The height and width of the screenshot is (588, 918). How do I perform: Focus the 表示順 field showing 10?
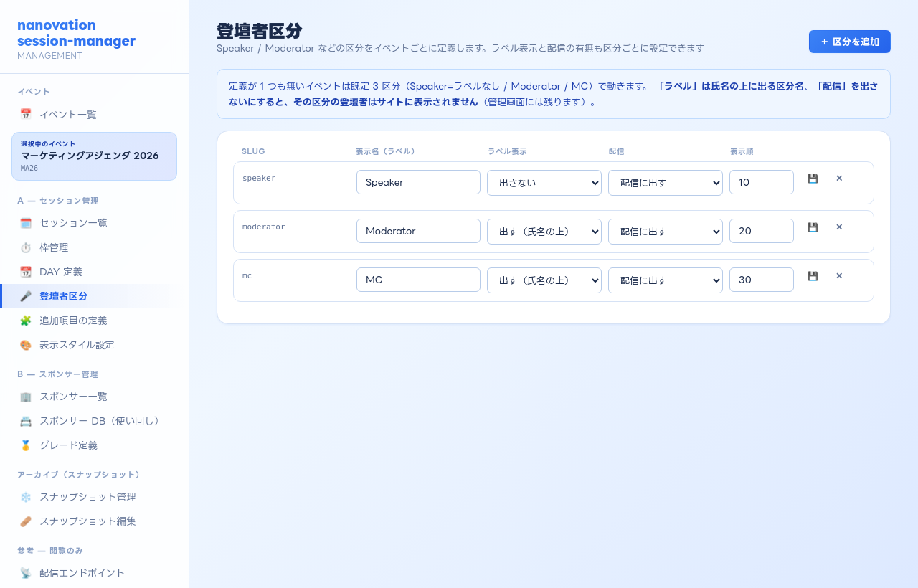click(762, 182)
